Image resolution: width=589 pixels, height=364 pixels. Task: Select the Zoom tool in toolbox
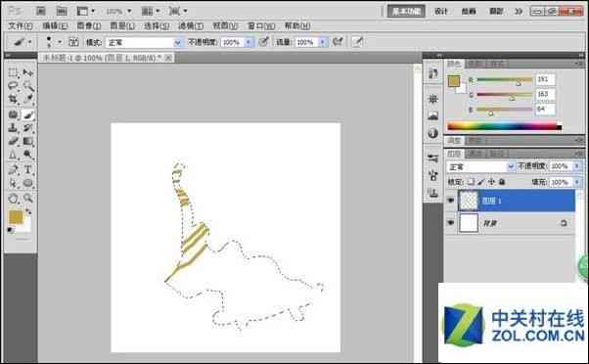[27, 198]
